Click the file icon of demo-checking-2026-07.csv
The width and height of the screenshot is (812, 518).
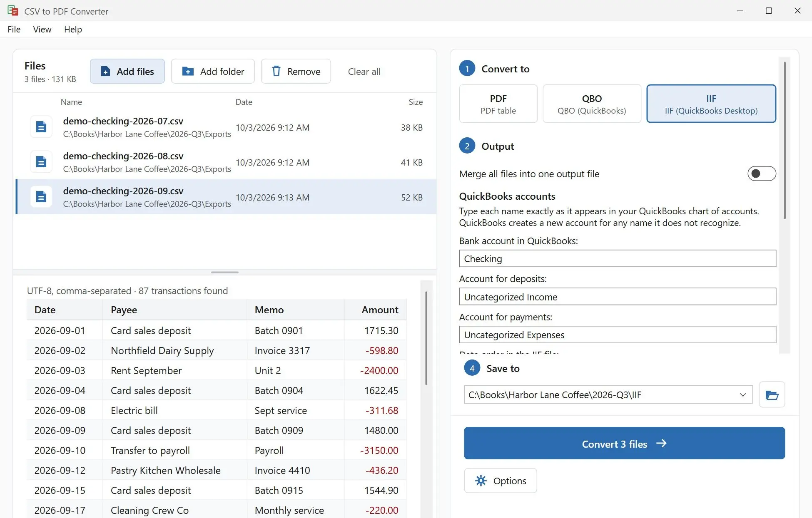41,127
